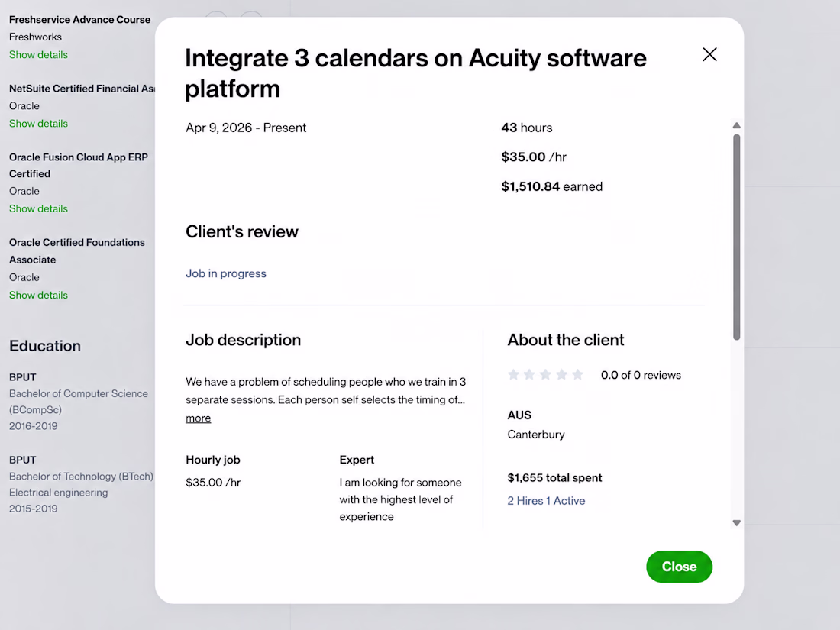840x630 pixels.
Task: Click the '$35.00 /hr' rate near hours
Action: coord(534,157)
